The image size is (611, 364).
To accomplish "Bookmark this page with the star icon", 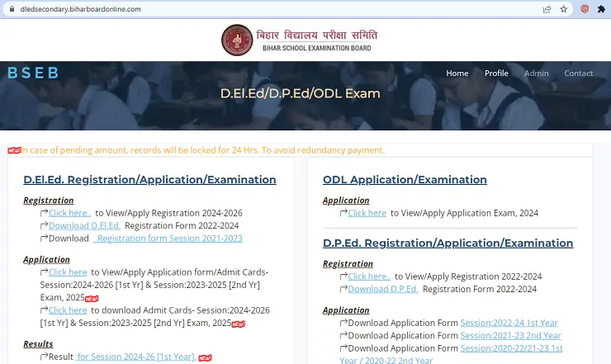I will pos(563,9).
